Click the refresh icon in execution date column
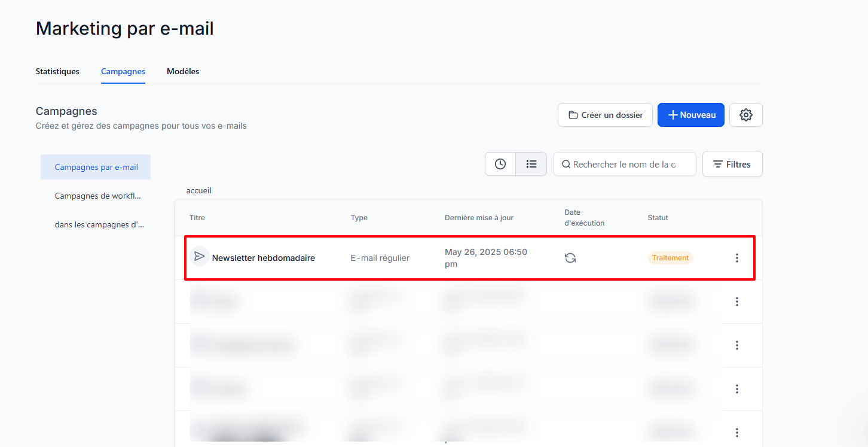Image resolution: width=868 pixels, height=447 pixels. pyautogui.click(x=570, y=258)
